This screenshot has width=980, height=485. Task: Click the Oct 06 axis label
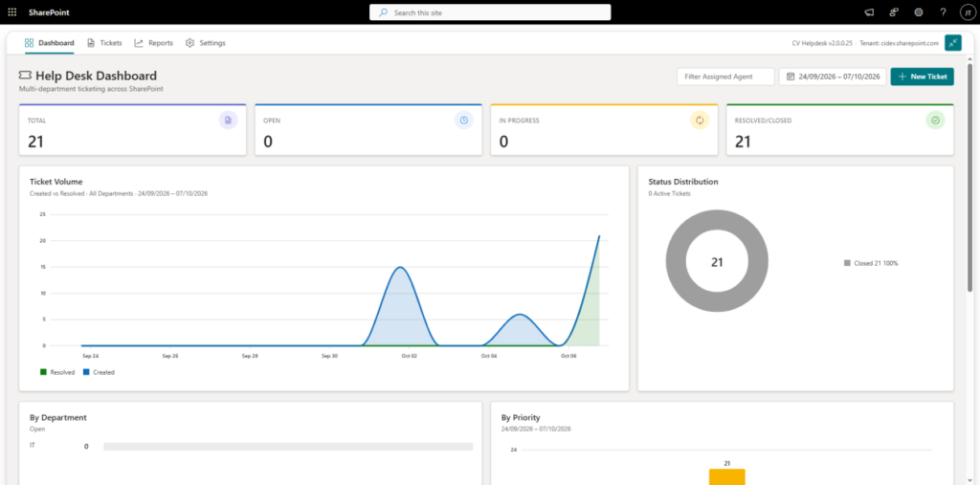(x=568, y=356)
